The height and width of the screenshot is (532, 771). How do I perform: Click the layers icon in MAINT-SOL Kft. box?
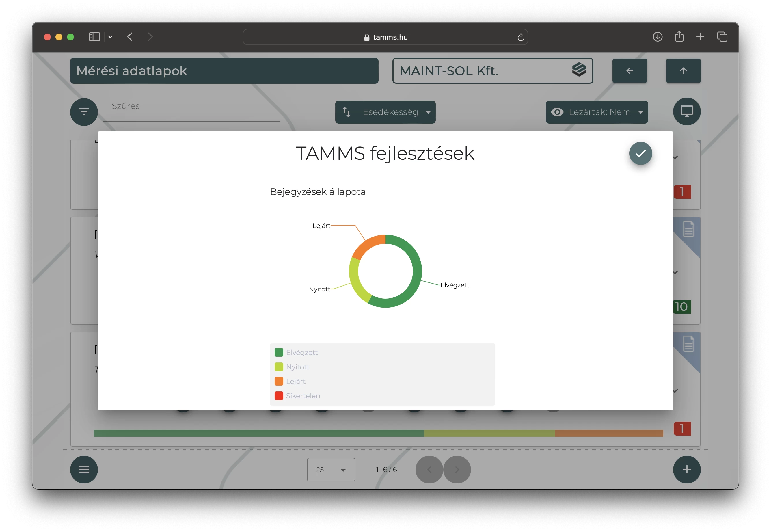(x=579, y=69)
